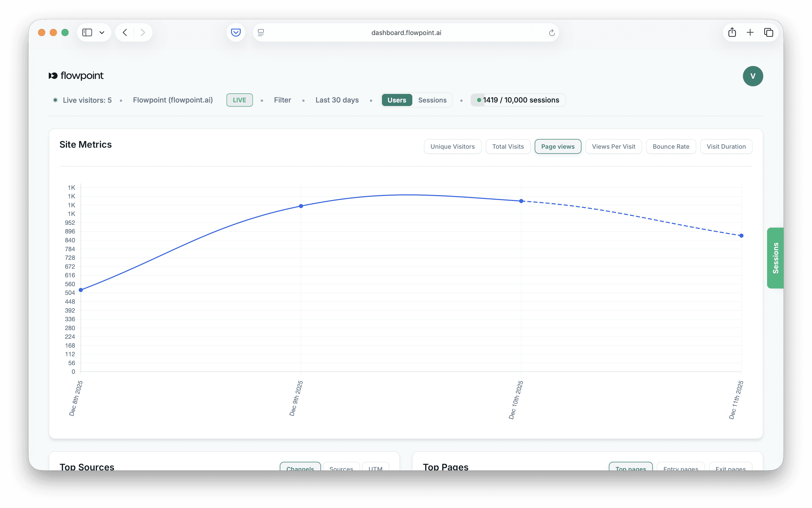
Task: Open the Safari share icon
Action: 732,32
